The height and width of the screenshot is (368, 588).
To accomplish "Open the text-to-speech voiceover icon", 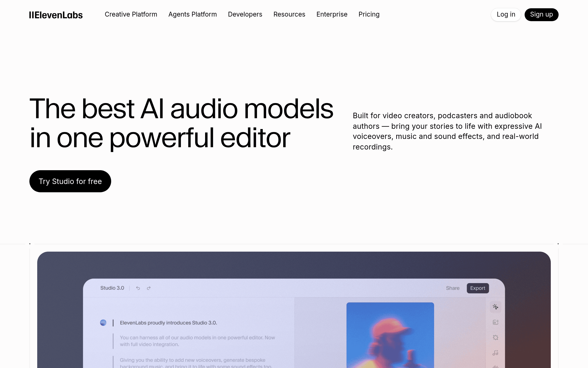I will pos(495,322).
